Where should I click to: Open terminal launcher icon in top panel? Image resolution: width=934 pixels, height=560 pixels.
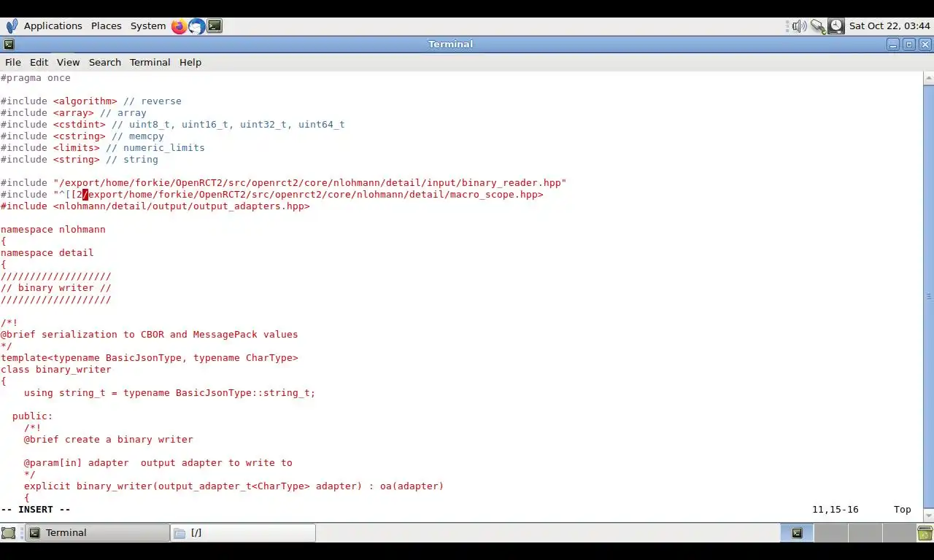215,26
